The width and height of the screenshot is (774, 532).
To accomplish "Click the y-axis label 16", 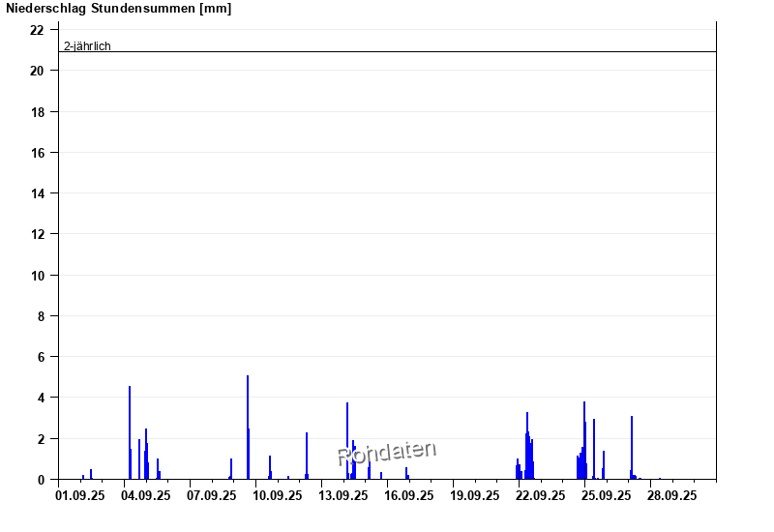I will pos(37,153).
